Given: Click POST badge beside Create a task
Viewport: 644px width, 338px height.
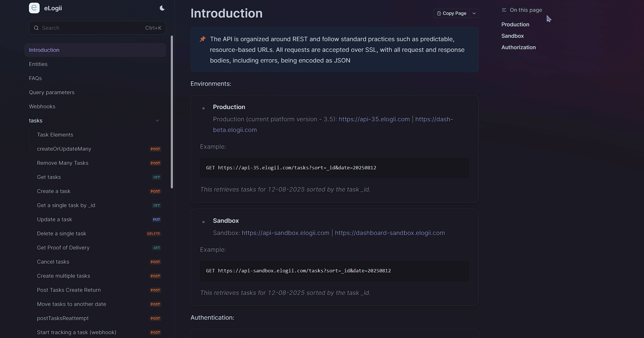Looking at the screenshot, I should tap(155, 192).
